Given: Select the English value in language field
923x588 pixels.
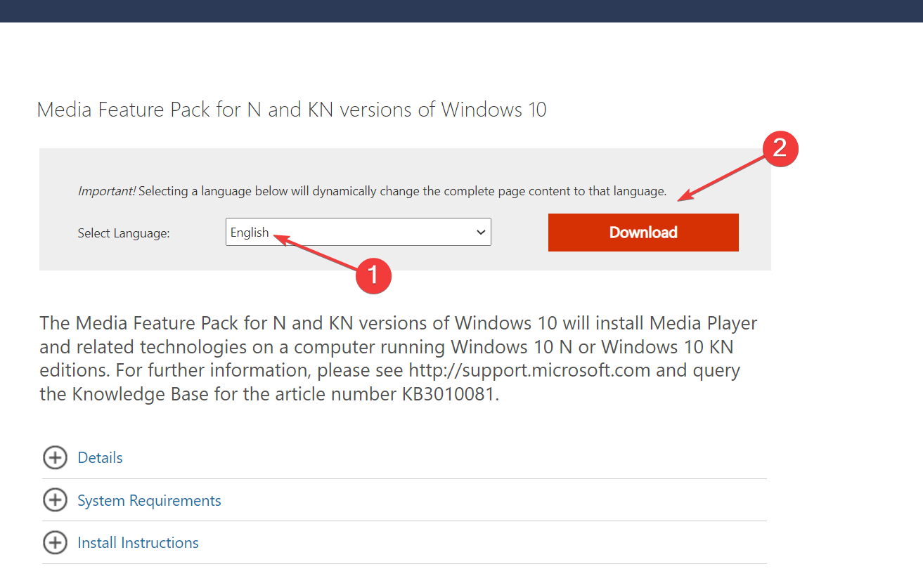Looking at the screenshot, I should pos(250,233).
